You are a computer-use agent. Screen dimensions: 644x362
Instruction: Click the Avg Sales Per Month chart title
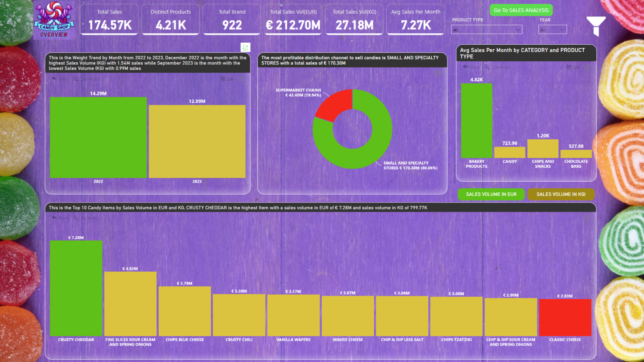click(522, 53)
